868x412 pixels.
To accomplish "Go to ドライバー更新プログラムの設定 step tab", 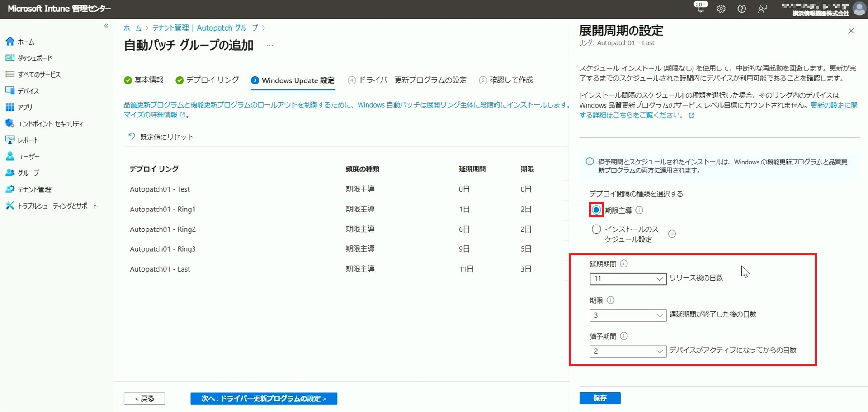I will click(x=407, y=80).
